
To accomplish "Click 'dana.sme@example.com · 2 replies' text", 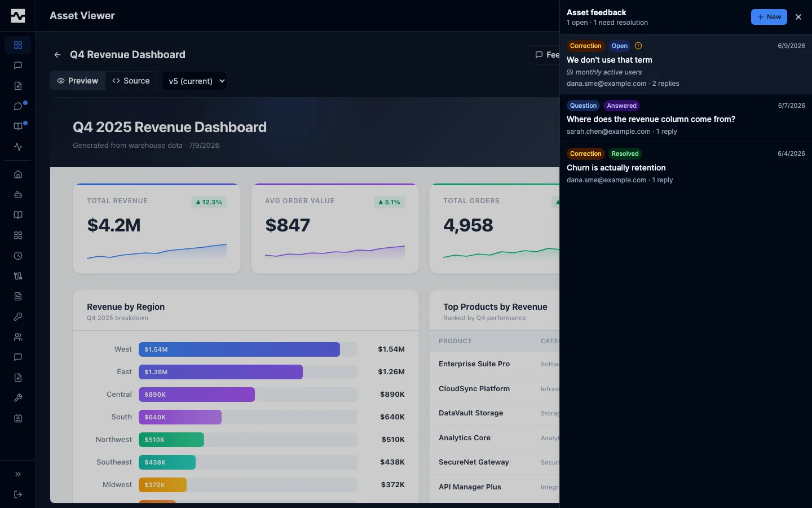I will [x=623, y=84].
